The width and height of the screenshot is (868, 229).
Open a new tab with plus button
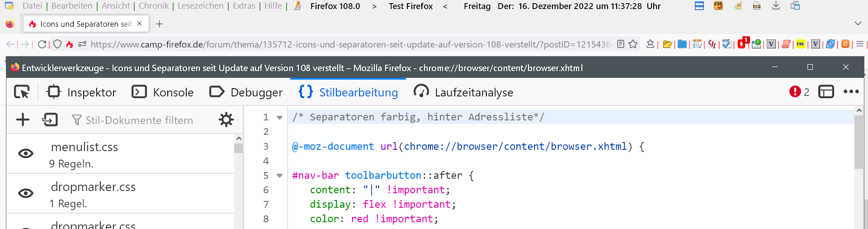click(159, 24)
